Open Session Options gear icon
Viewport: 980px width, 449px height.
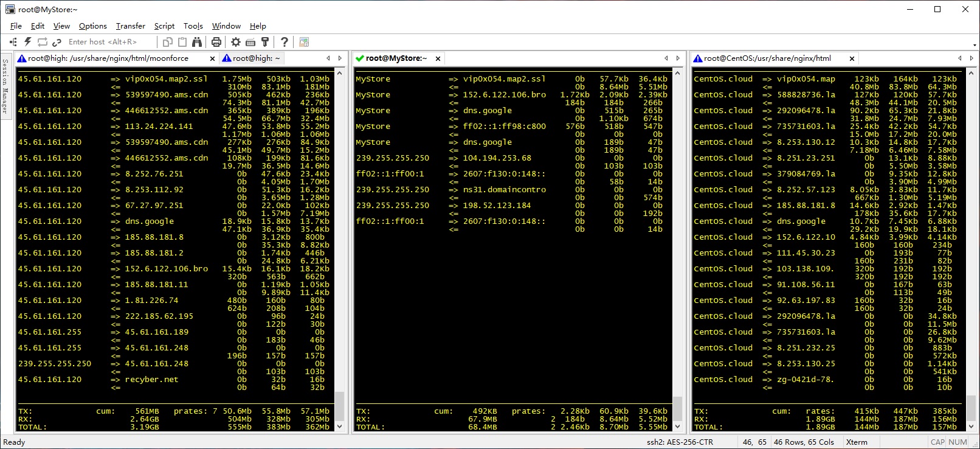(x=236, y=42)
